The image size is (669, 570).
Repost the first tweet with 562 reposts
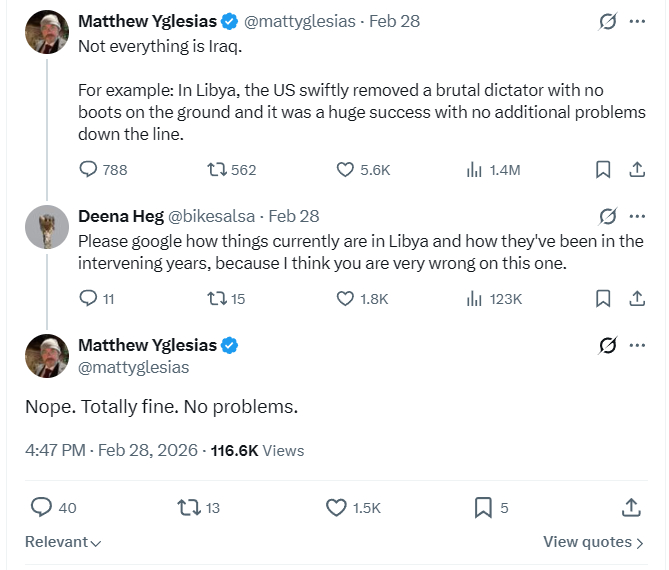point(216,170)
